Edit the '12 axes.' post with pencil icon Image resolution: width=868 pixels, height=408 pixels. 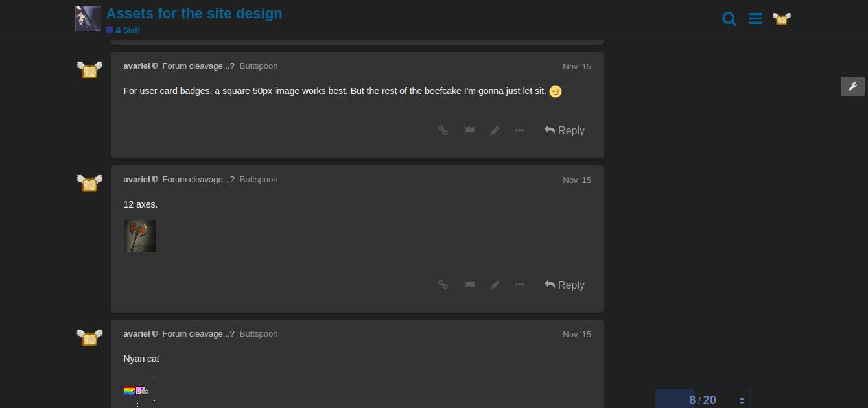(495, 285)
